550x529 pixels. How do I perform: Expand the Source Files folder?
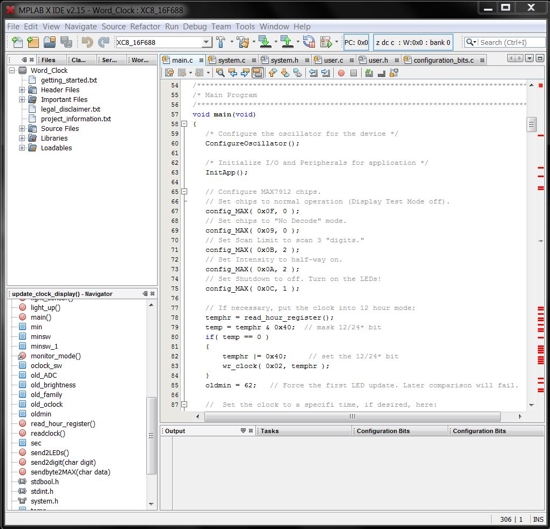pos(22,128)
